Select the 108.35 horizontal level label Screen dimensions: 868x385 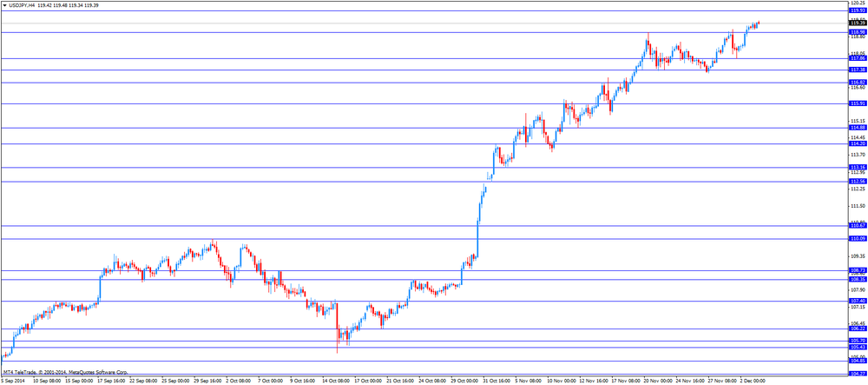858,279
